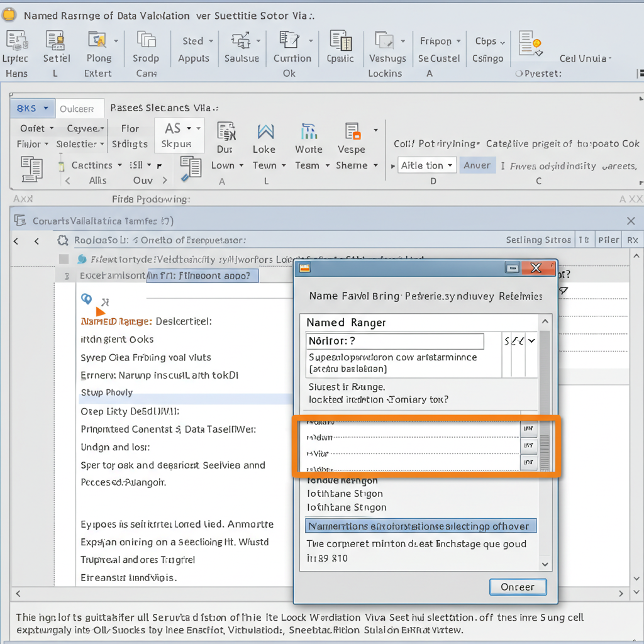The width and height of the screenshot is (644, 644).
Task: Open the Sted dropdown
Action: [x=197, y=41]
